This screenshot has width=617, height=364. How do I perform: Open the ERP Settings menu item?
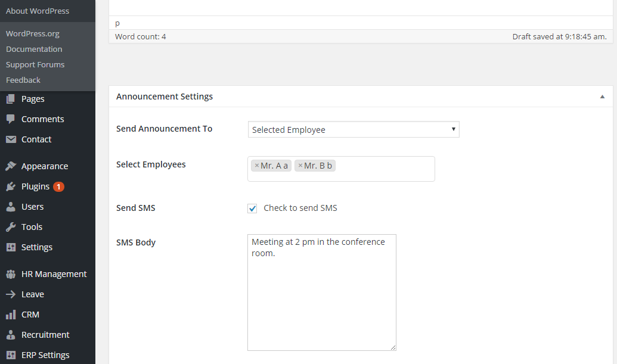click(x=45, y=355)
